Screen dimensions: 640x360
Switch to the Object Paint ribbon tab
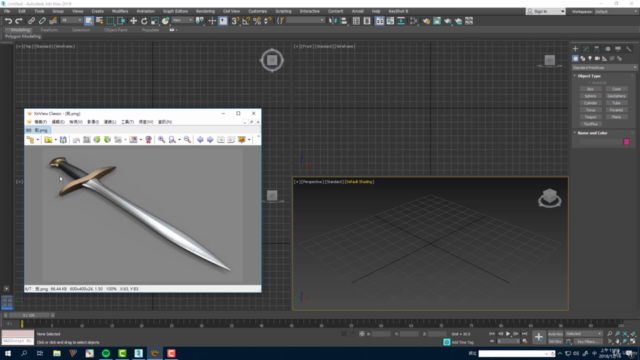pyautogui.click(x=116, y=30)
